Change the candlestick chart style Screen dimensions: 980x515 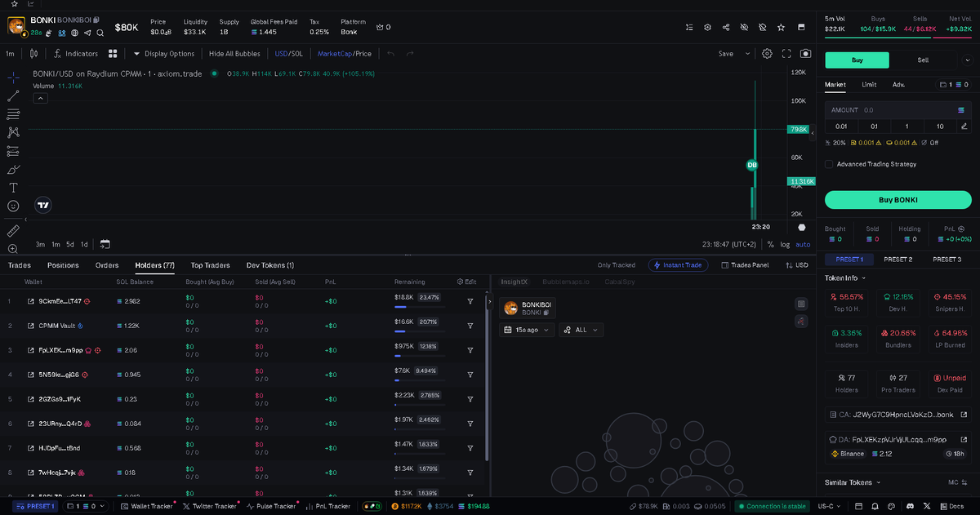coord(33,54)
